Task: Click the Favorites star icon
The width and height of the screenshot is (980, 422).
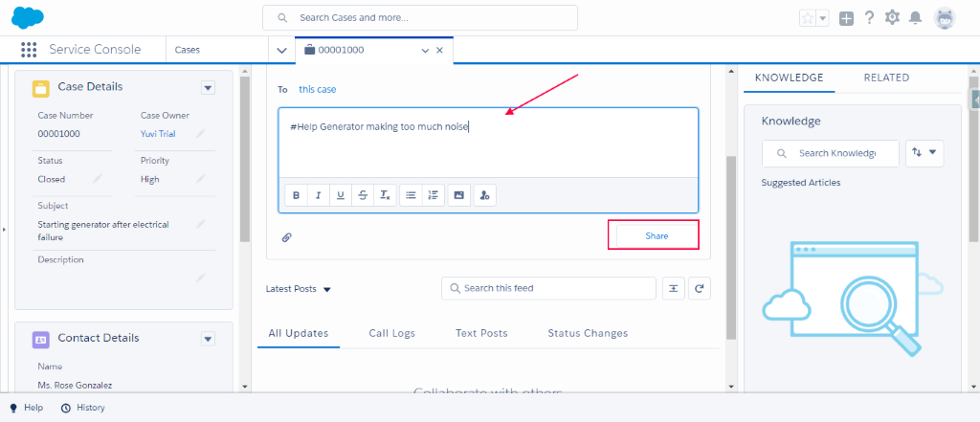Action: pos(808,18)
